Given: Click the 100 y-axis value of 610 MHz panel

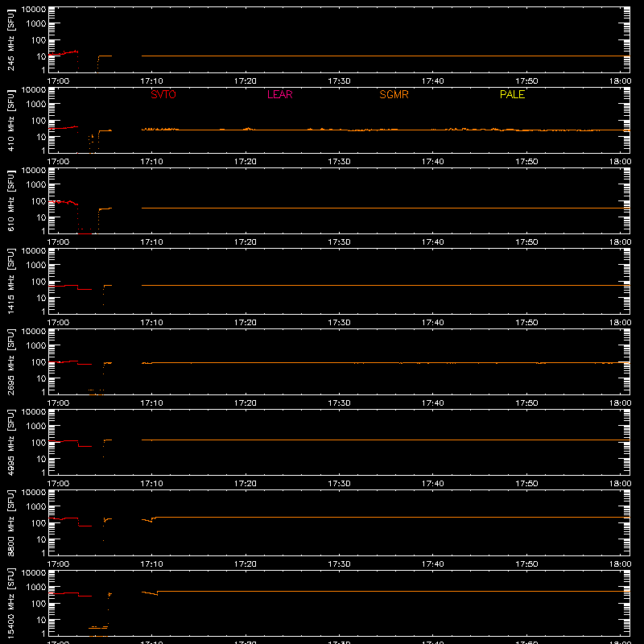Looking at the screenshot, I should [39, 201].
